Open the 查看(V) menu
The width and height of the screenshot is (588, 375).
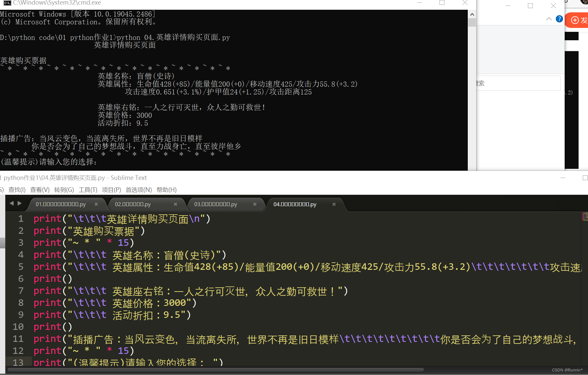pyautogui.click(x=40, y=190)
